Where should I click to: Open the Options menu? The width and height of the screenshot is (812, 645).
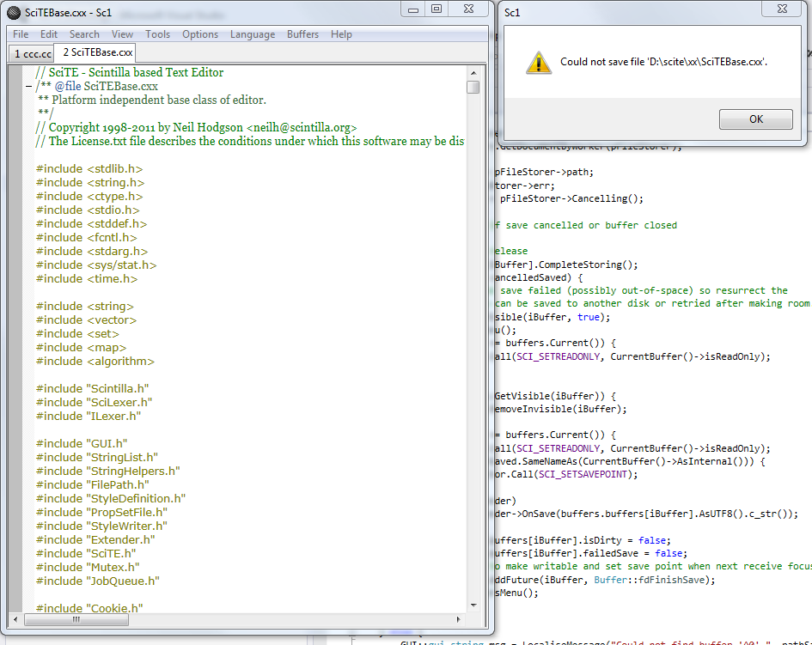pos(200,34)
